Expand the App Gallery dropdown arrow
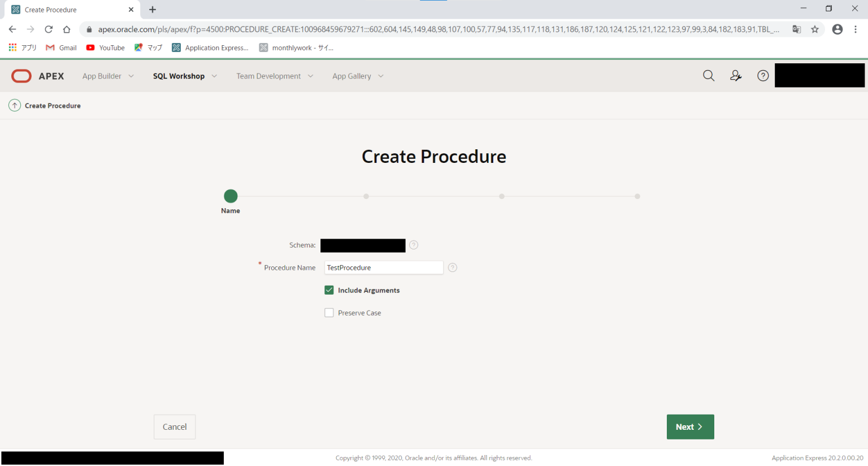The height and width of the screenshot is (466, 868). (x=381, y=76)
